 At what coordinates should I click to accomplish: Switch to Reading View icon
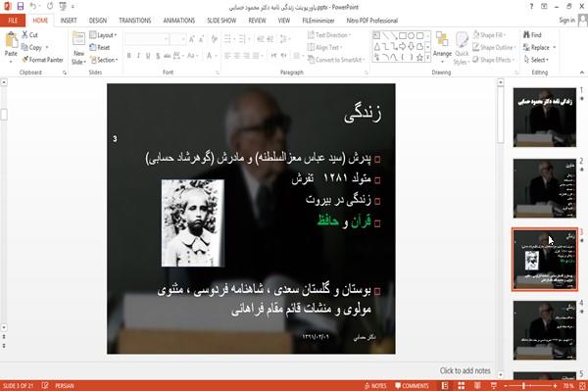tap(477, 386)
